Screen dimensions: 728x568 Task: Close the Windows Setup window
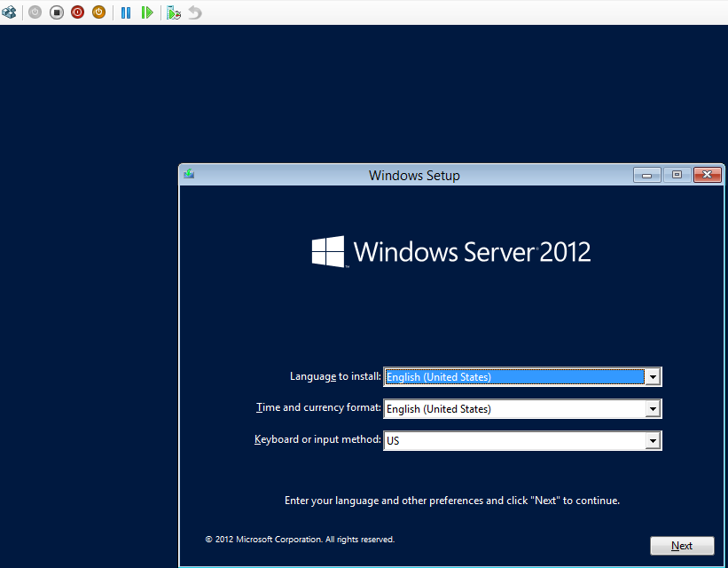707,175
